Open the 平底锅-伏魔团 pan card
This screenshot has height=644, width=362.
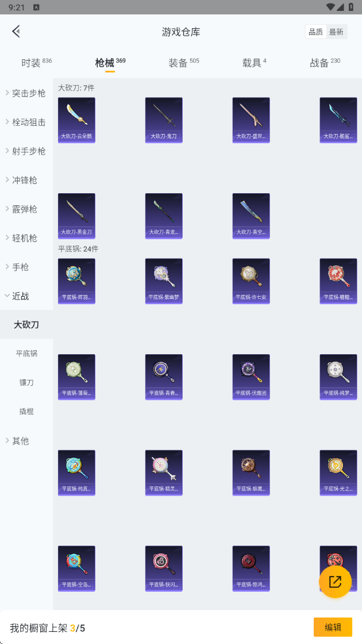(251, 377)
